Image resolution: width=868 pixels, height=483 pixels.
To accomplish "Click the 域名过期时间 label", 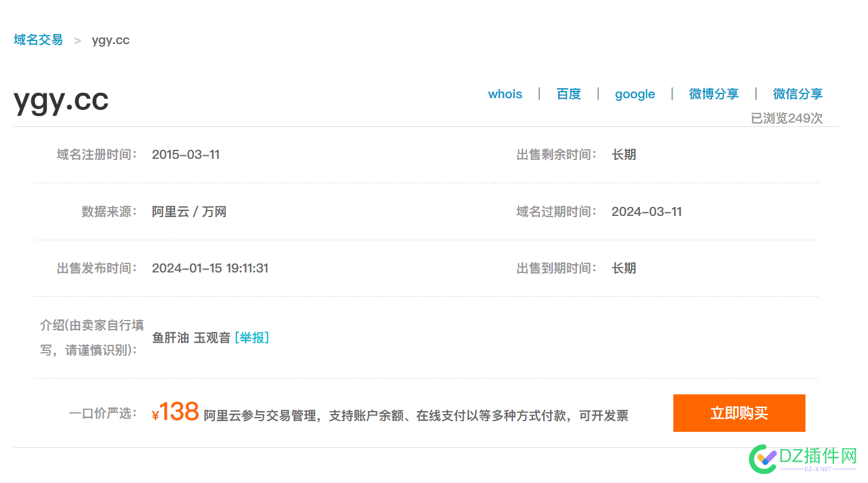I will 557,212.
